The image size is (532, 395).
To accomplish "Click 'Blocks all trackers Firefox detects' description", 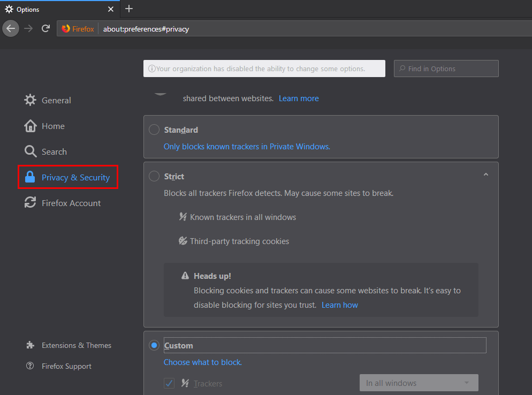I will (278, 193).
